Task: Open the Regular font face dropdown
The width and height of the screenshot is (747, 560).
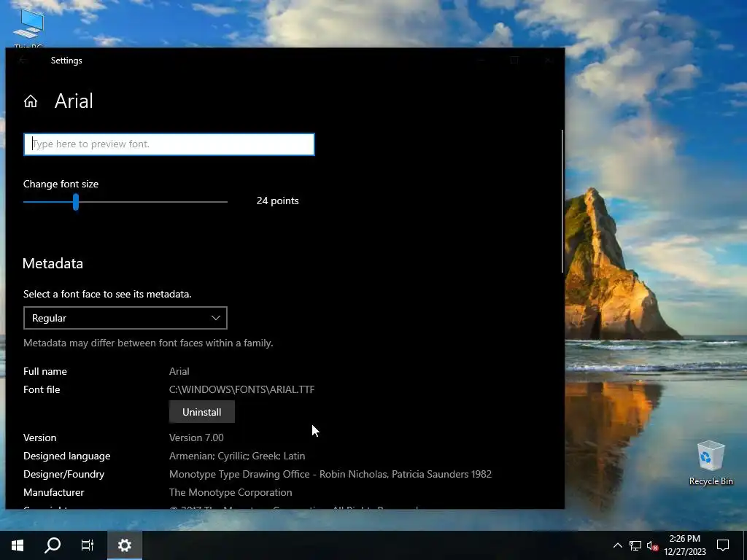Action: (x=125, y=318)
